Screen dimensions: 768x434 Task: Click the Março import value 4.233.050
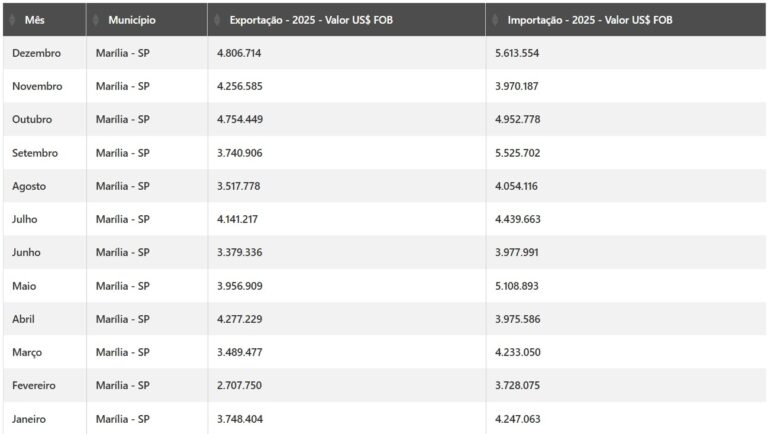pos(517,352)
